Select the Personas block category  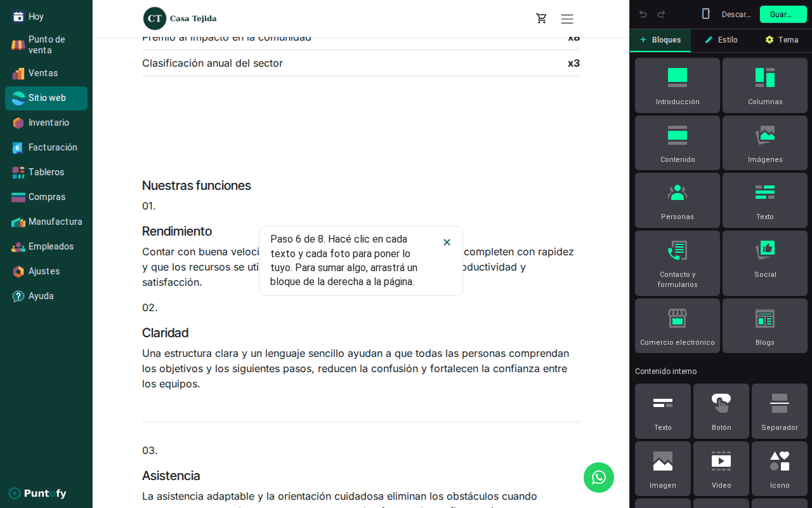pyautogui.click(x=678, y=200)
